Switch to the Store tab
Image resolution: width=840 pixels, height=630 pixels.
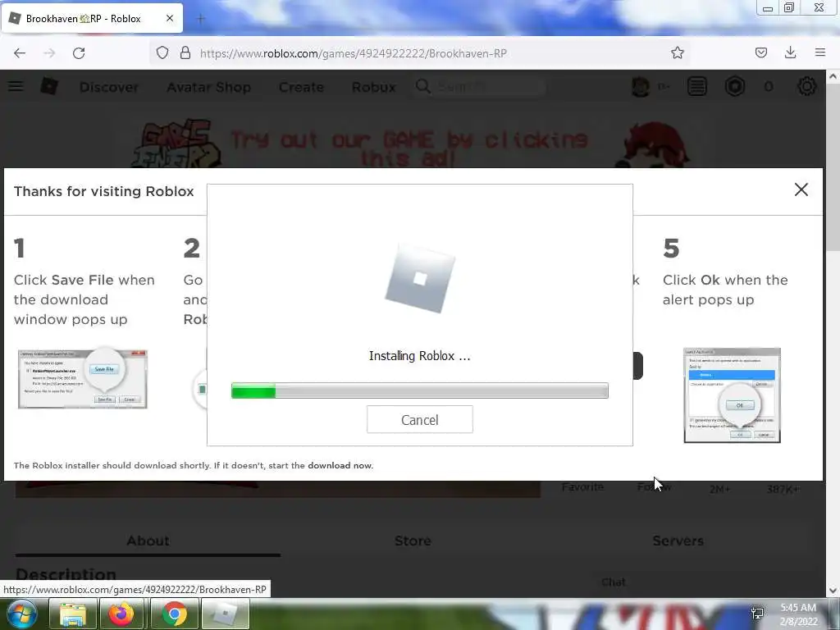[x=413, y=541]
